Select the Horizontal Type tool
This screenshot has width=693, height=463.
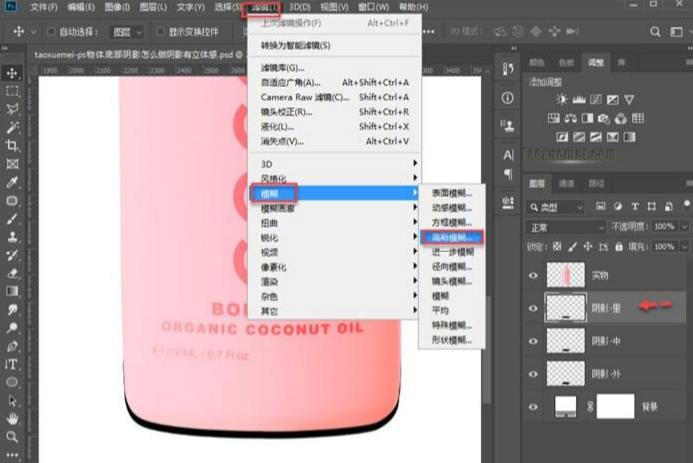[12, 364]
